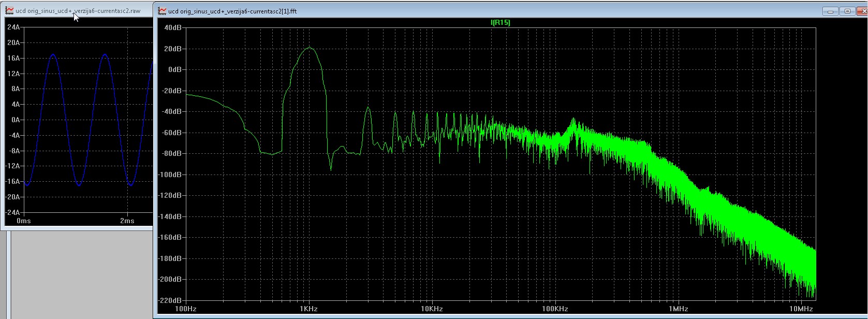Click the -24A label in the .raw window
This screenshot has height=319, width=868.
(x=13, y=212)
